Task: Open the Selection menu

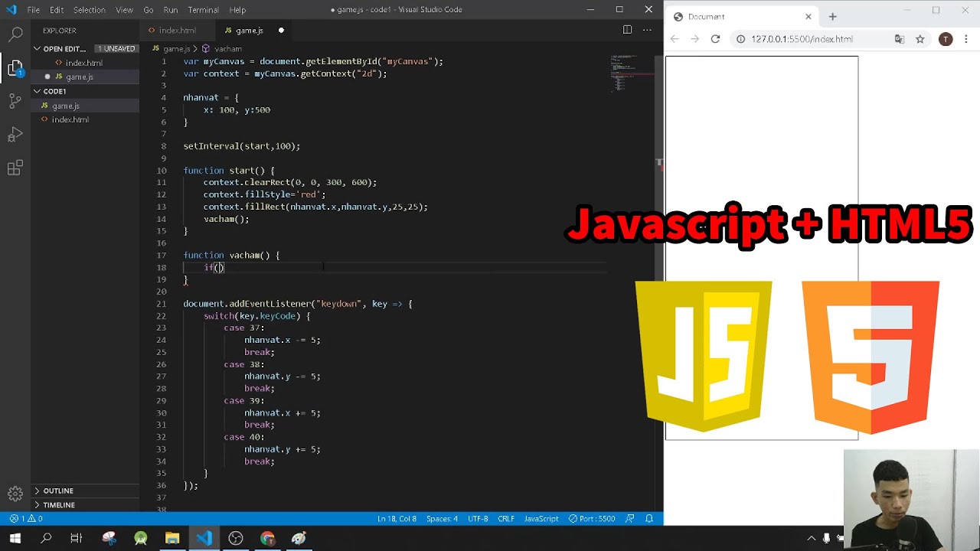Action: point(90,10)
